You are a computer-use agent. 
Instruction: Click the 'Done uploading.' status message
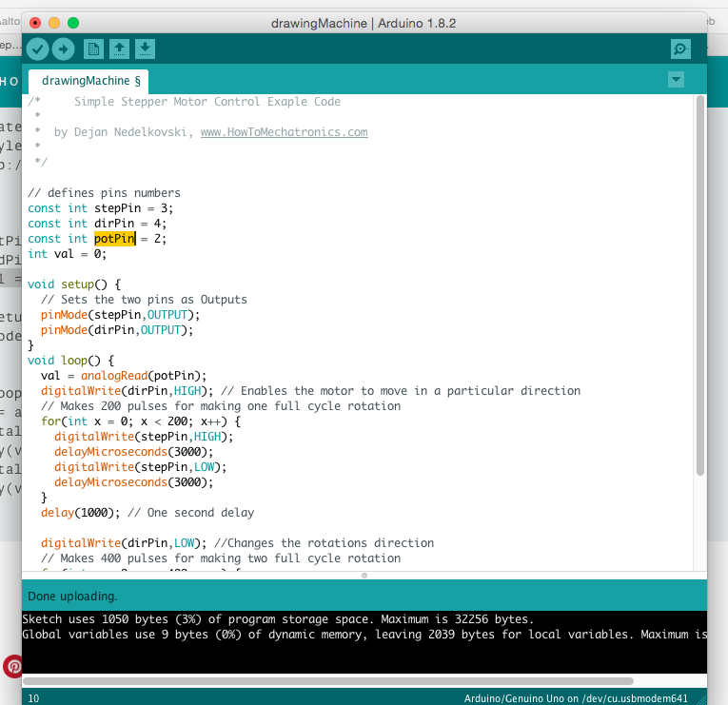tap(72, 597)
